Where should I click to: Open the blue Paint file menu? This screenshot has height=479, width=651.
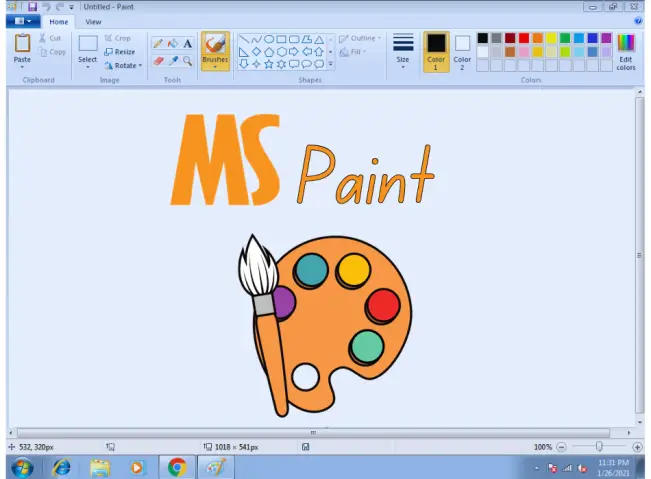click(x=22, y=21)
